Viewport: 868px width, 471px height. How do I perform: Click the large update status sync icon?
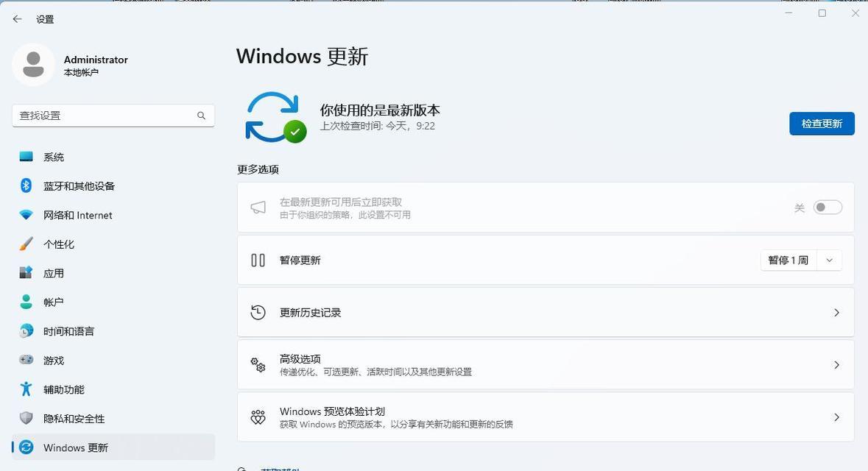pos(275,117)
